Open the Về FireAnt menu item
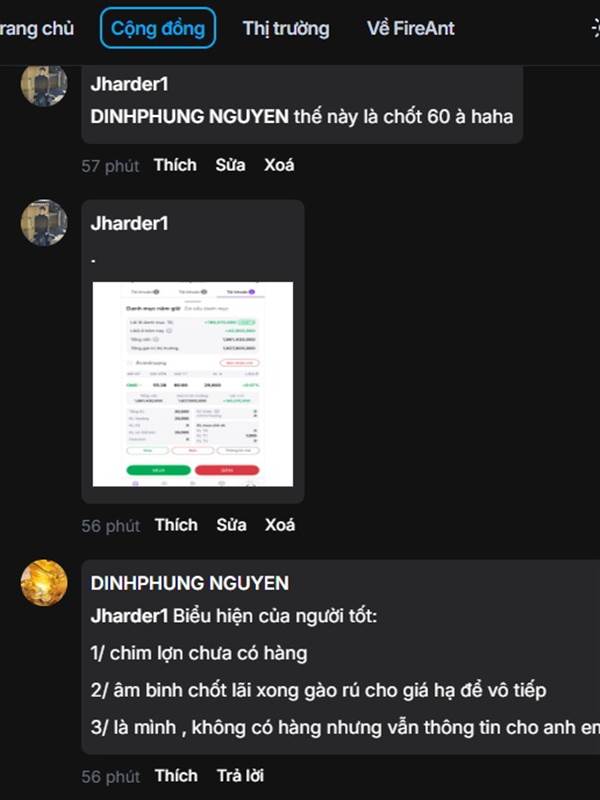 [x=410, y=29]
